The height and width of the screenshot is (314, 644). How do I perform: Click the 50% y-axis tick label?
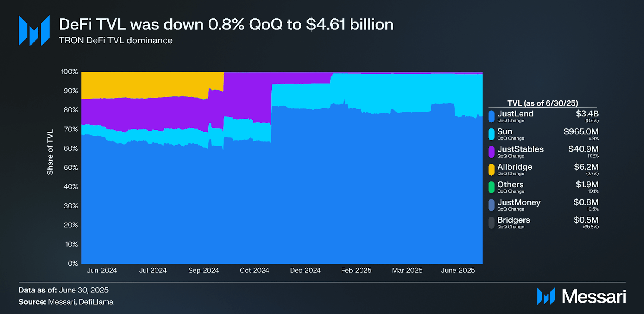71,168
